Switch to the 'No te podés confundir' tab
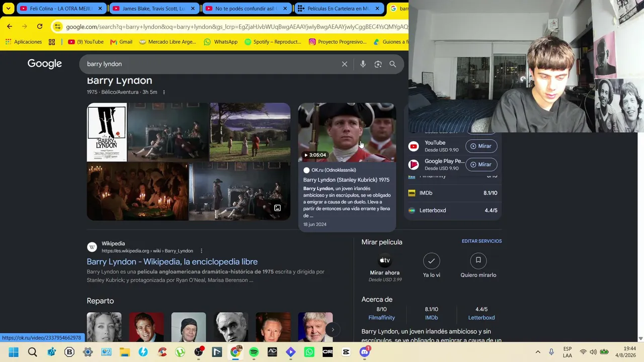Image resolution: width=644 pixels, height=362 pixels. point(247,9)
